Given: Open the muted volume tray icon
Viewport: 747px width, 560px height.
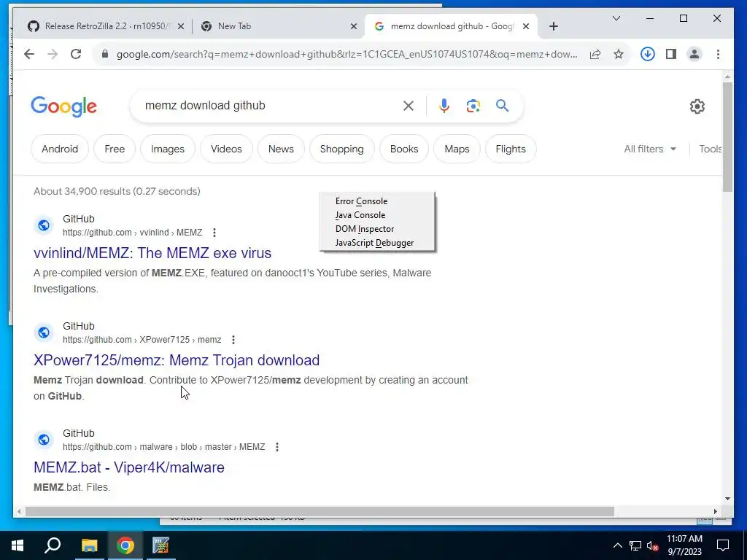Looking at the screenshot, I should tap(653, 545).
